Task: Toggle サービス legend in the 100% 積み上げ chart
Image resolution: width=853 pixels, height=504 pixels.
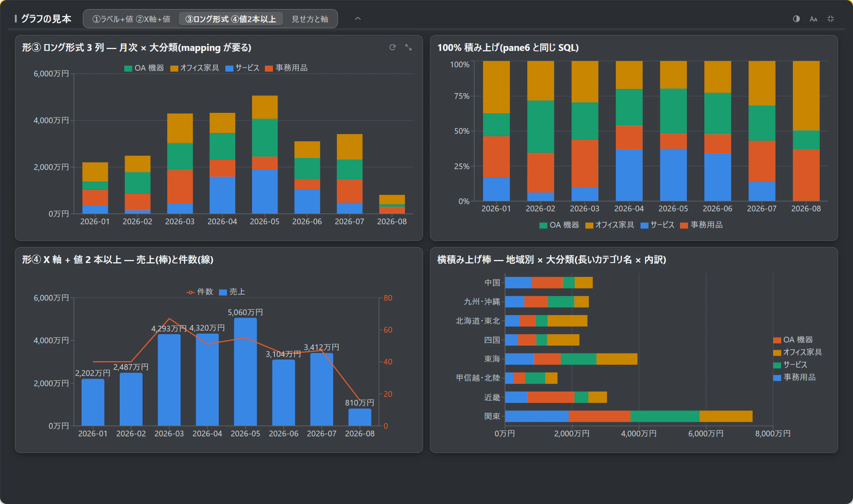Action: 658,225
